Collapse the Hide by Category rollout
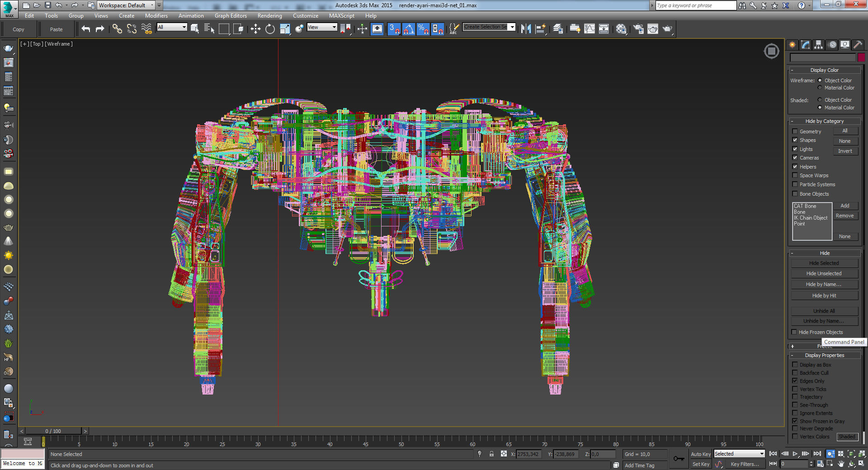 click(x=824, y=121)
